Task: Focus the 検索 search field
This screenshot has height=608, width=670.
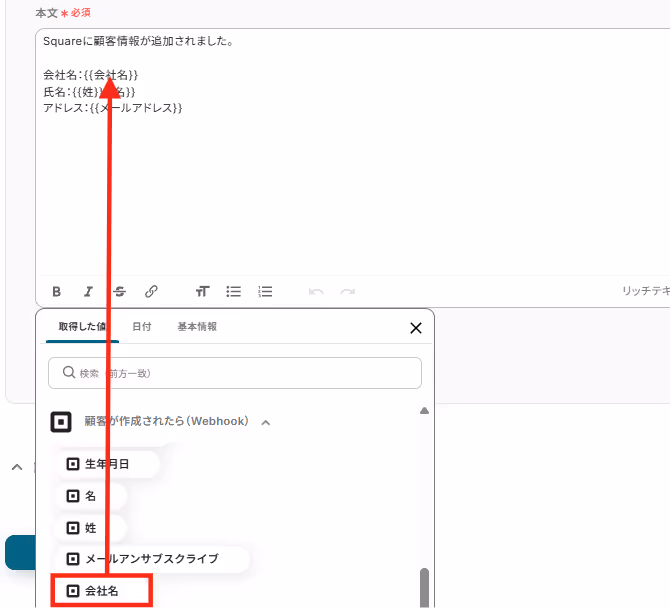Action: point(235,373)
